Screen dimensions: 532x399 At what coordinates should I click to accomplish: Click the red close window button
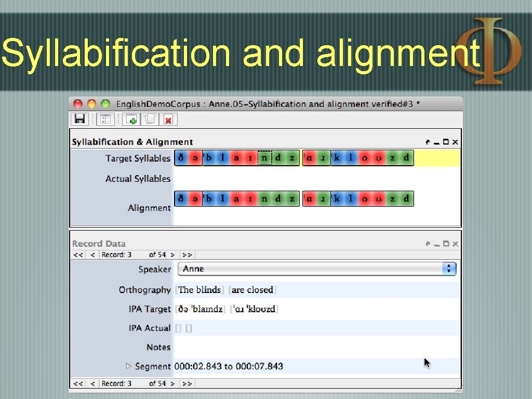(78, 104)
